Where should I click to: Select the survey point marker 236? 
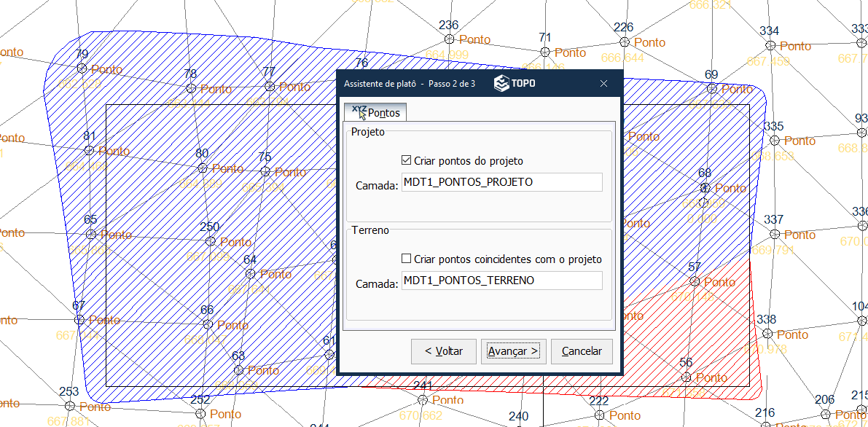coord(450,39)
